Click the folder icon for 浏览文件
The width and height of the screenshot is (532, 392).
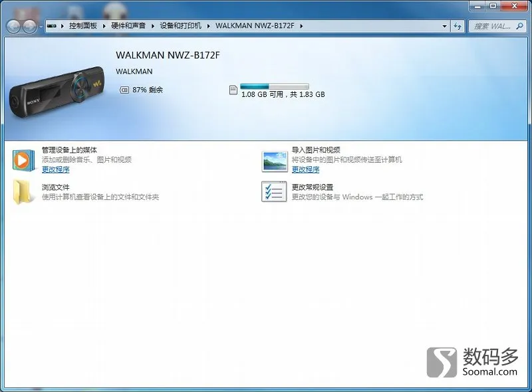23,192
